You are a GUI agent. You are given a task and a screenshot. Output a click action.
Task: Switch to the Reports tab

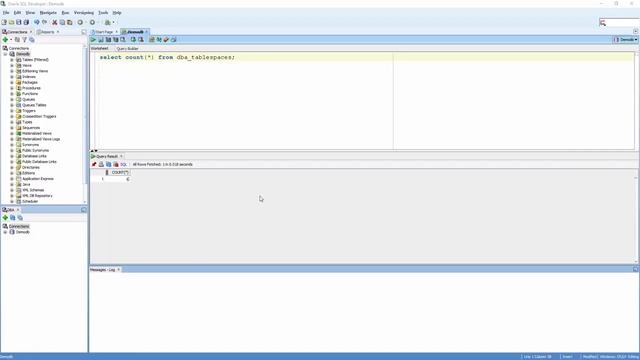coord(47,32)
